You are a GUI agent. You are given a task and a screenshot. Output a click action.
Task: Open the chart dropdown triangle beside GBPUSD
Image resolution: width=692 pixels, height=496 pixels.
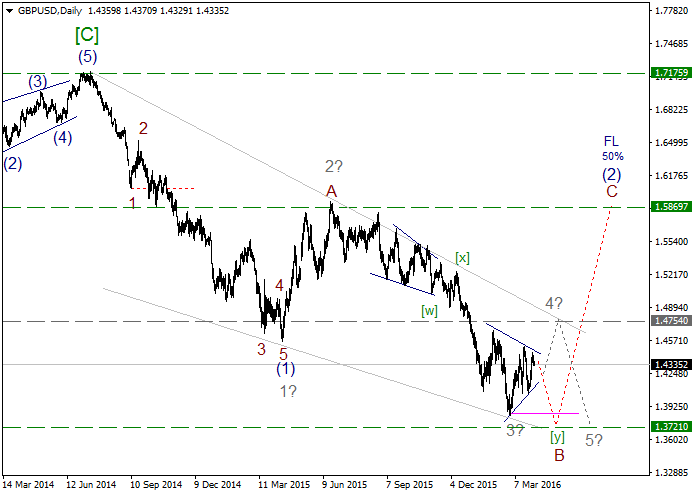pos(9,11)
